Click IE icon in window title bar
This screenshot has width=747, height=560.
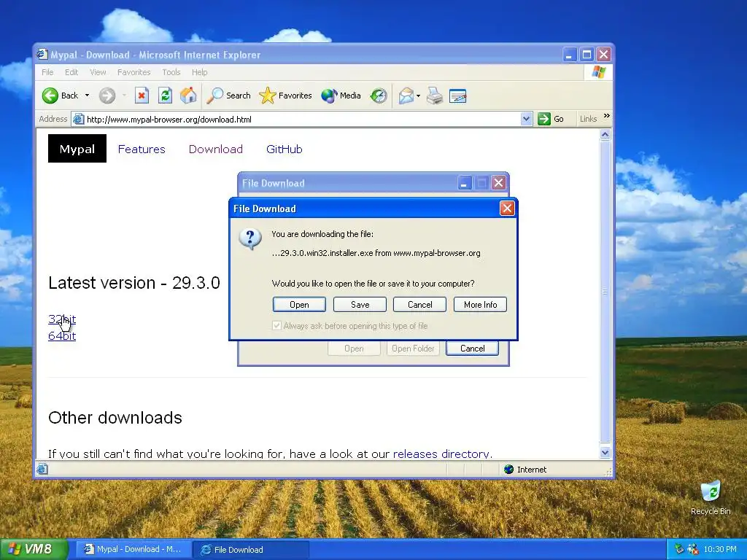point(42,55)
